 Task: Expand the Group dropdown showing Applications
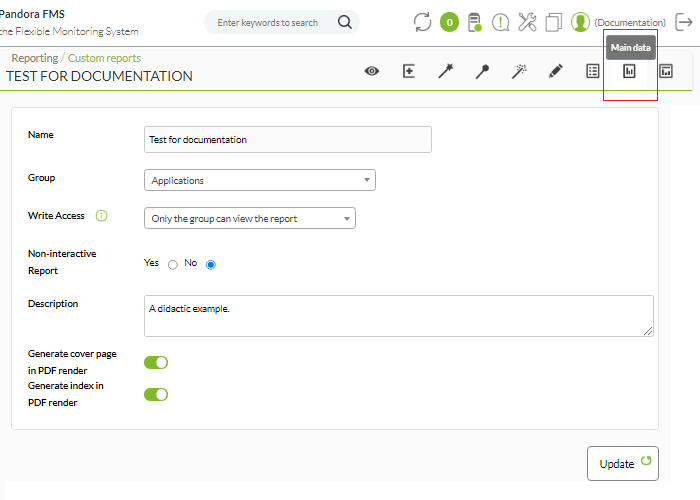[260, 180]
